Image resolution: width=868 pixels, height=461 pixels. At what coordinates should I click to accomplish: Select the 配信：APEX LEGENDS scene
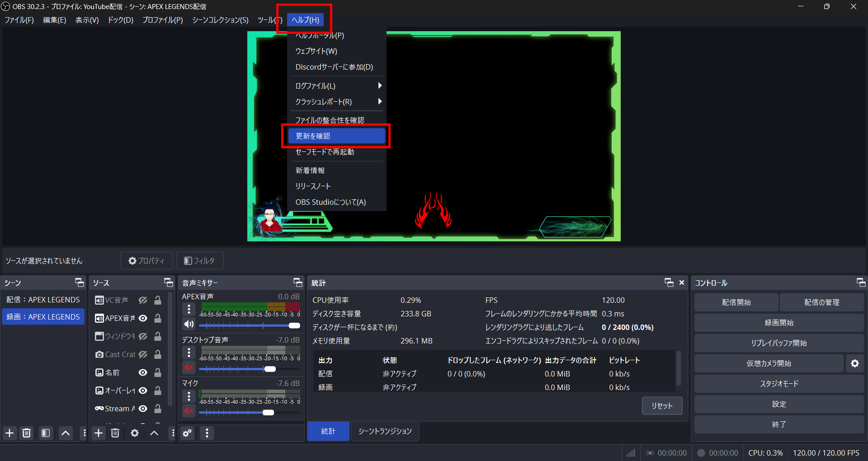(x=43, y=300)
